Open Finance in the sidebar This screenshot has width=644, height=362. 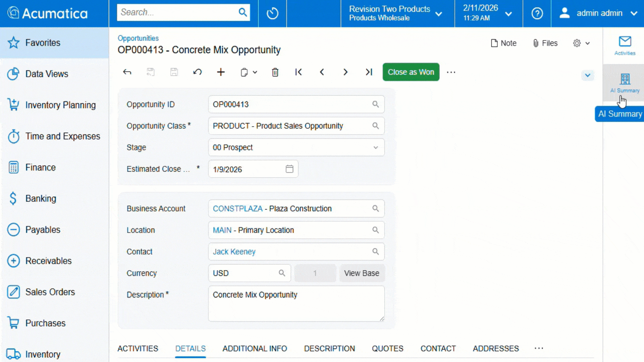pos(54,168)
